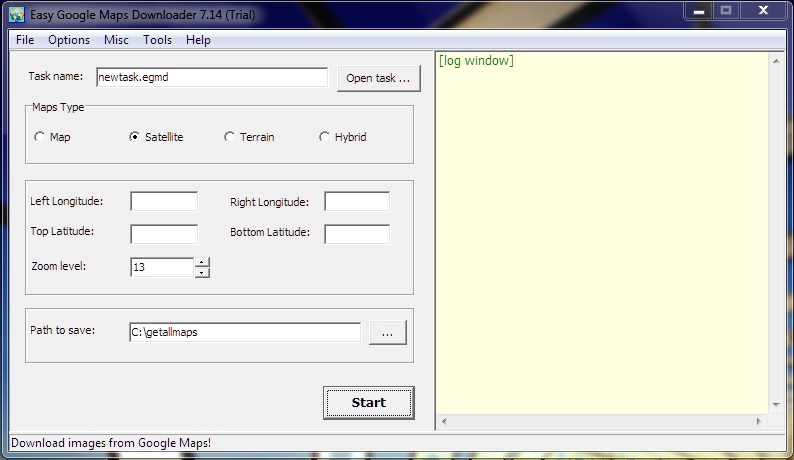The height and width of the screenshot is (460, 794).
Task: Open the Help menu
Action: click(198, 40)
